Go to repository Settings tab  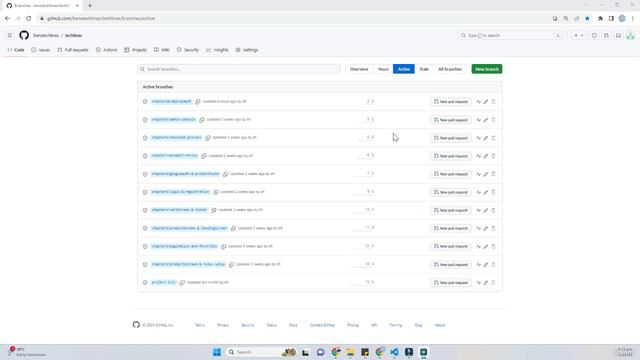click(x=247, y=50)
